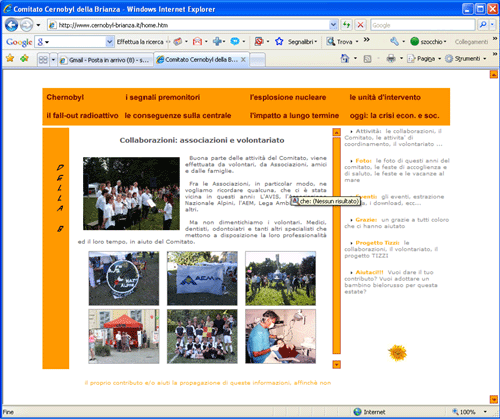Open the Strumenti menu
Image resolution: width=500 pixels, height=419 pixels.
pyautogui.click(x=466, y=59)
